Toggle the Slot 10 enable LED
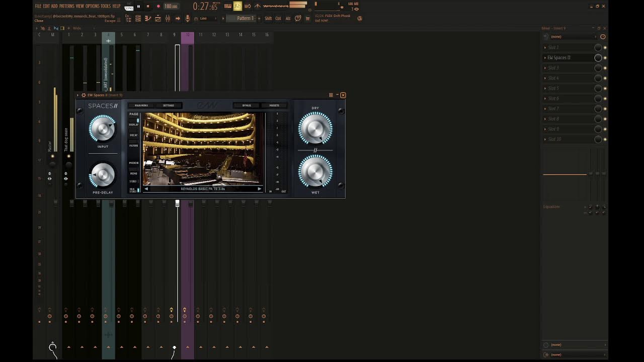The image size is (644, 362). [605, 139]
